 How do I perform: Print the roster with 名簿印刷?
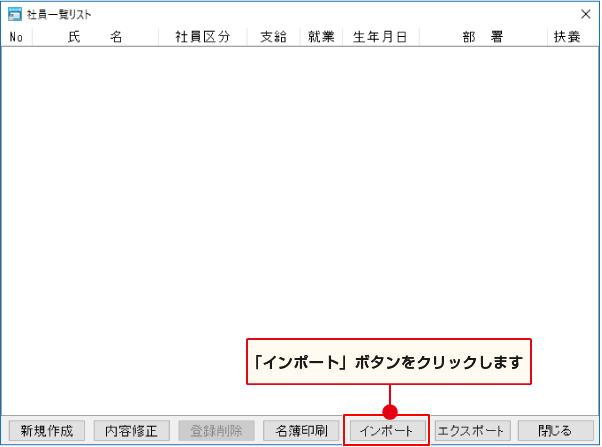point(301,430)
